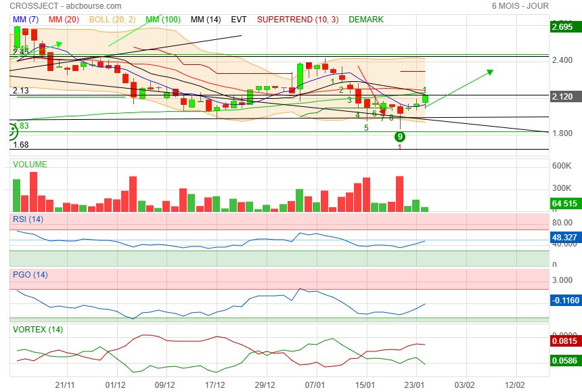Click the green DeMark 9 circle marker
This screenshot has width=582, height=392.
coord(400,136)
